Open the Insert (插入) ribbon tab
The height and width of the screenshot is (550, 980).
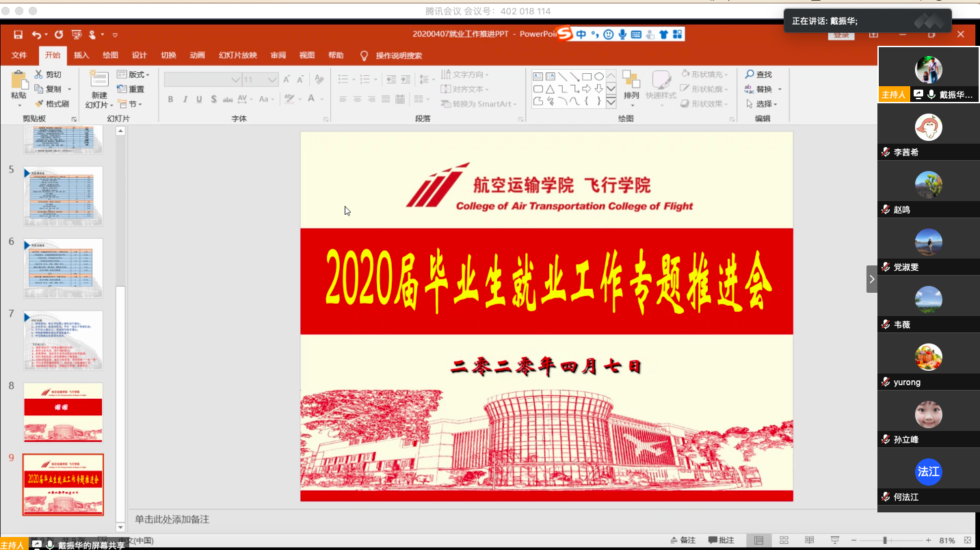point(81,55)
